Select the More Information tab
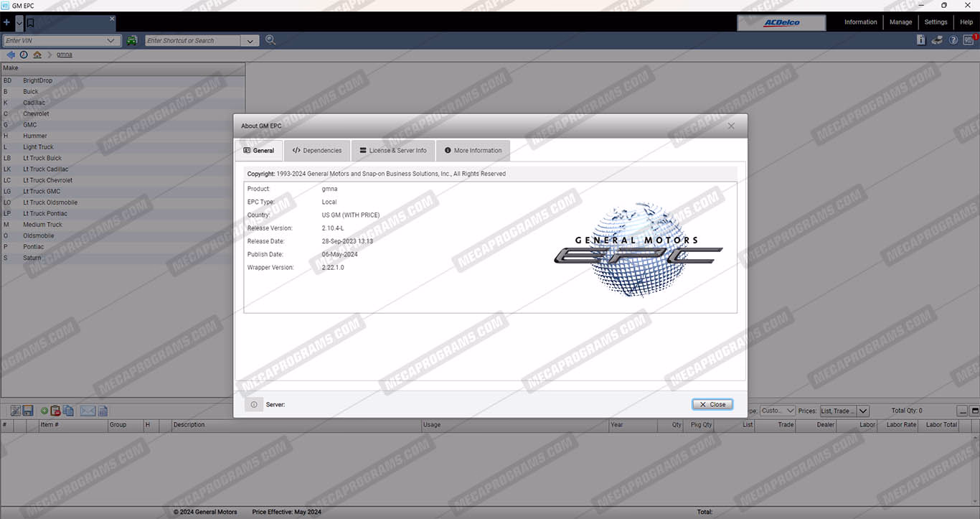Viewport: 980px width, 519px height. [x=473, y=151]
